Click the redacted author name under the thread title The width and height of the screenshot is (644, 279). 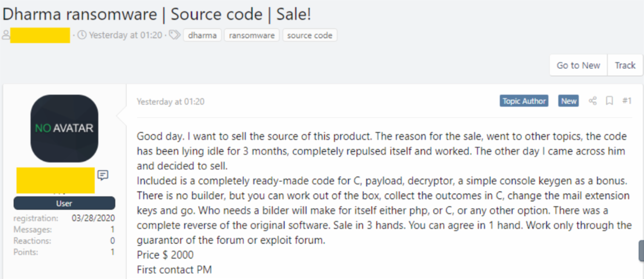point(40,35)
